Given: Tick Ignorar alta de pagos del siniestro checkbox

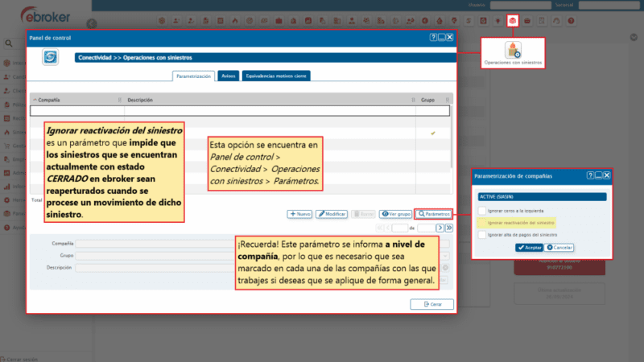Looking at the screenshot, I should point(481,235).
